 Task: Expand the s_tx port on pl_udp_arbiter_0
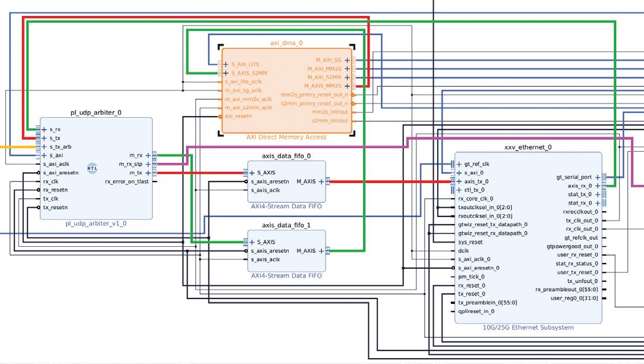pyautogui.click(x=44, y=138)
